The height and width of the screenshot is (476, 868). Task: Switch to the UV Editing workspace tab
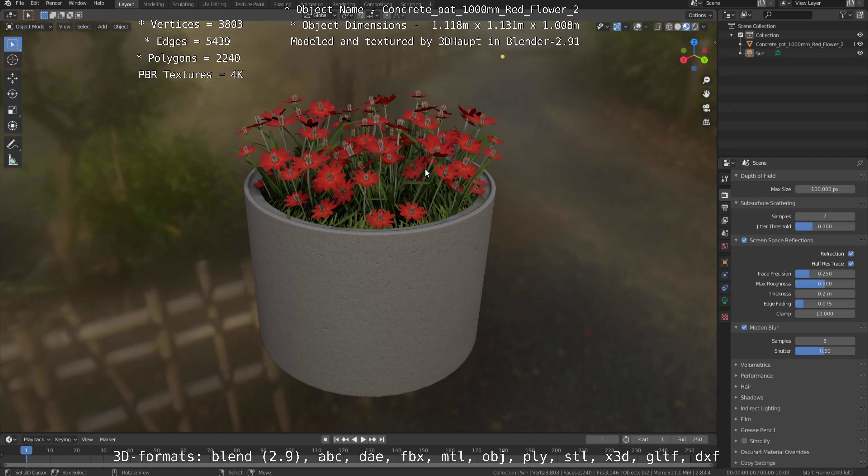214,4
